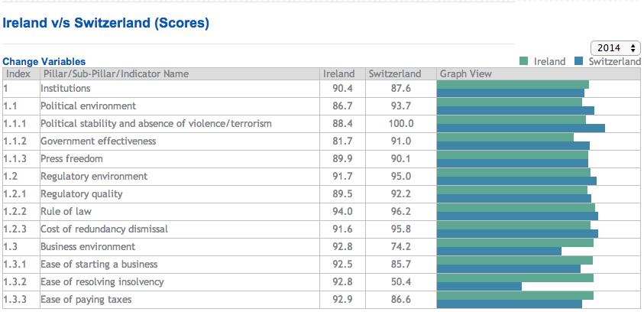Click the Graph View column header

(x=466, y=74)
